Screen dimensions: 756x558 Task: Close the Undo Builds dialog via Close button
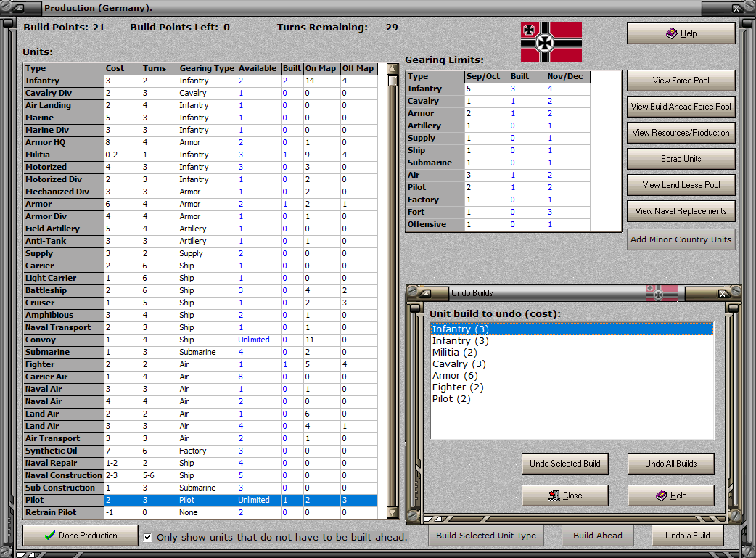tap(565, 496)
